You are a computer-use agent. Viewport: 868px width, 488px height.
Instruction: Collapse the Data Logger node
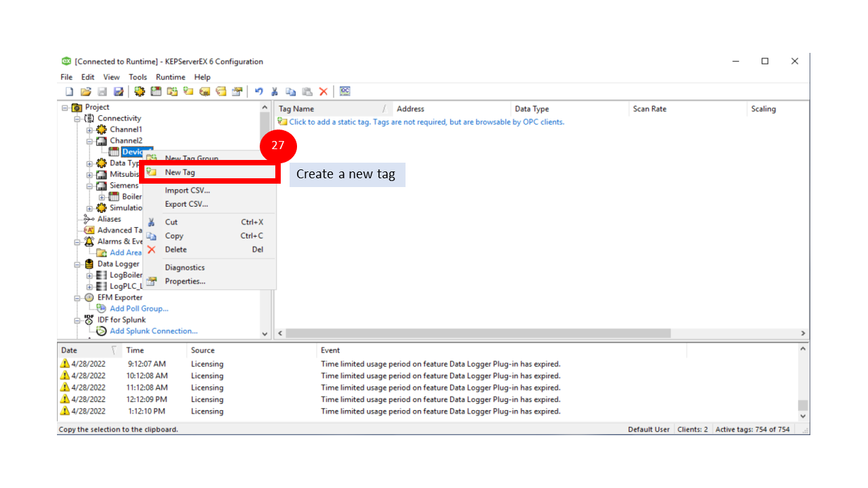tap(77, 264)
